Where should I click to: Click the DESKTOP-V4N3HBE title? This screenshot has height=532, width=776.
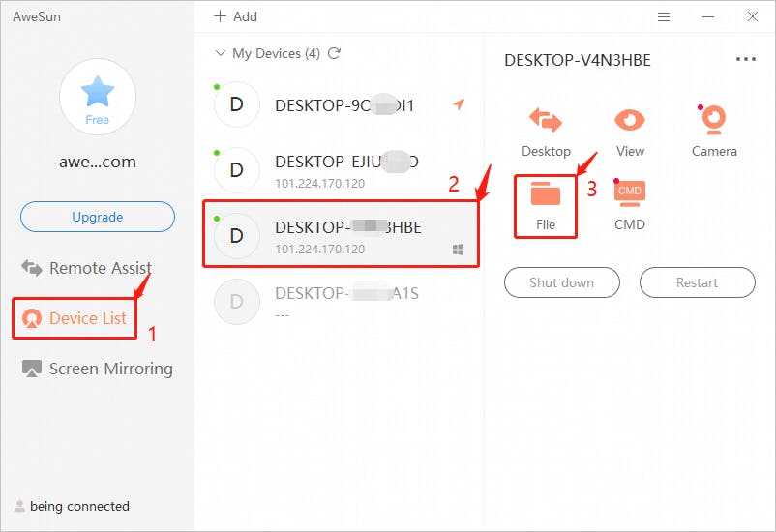coord(578,60)
